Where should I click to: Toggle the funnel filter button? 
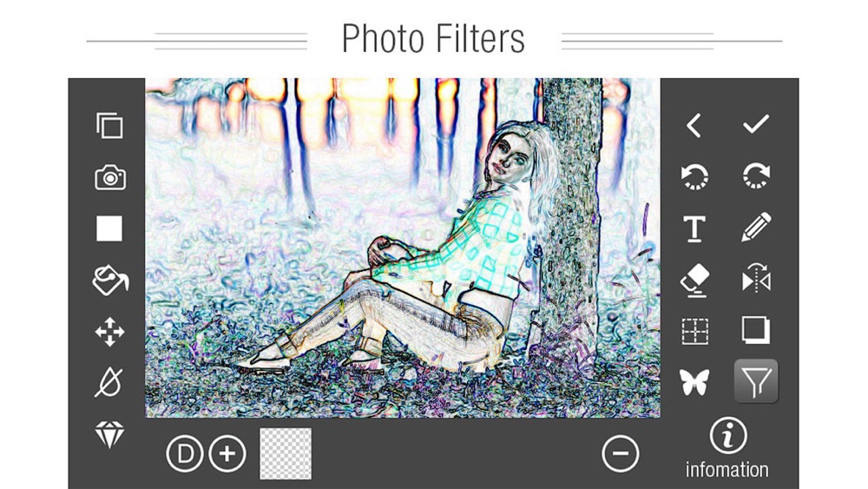(756, 381)
